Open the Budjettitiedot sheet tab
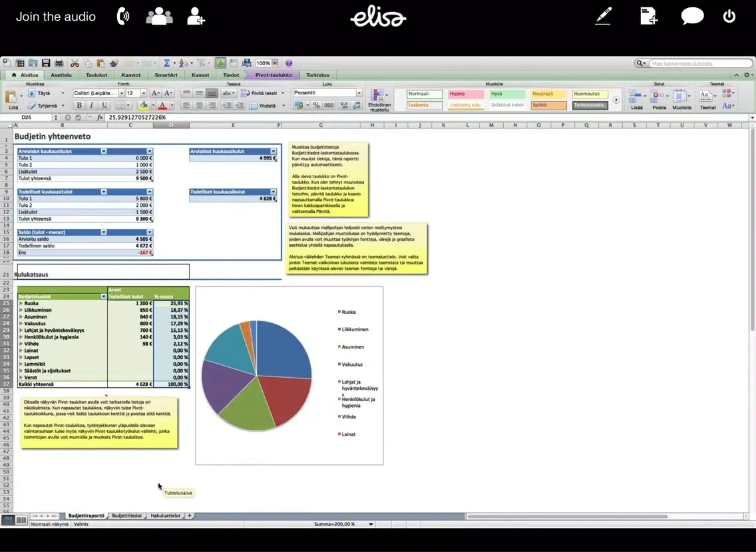The image size is (756, 552). coord(127,515)
